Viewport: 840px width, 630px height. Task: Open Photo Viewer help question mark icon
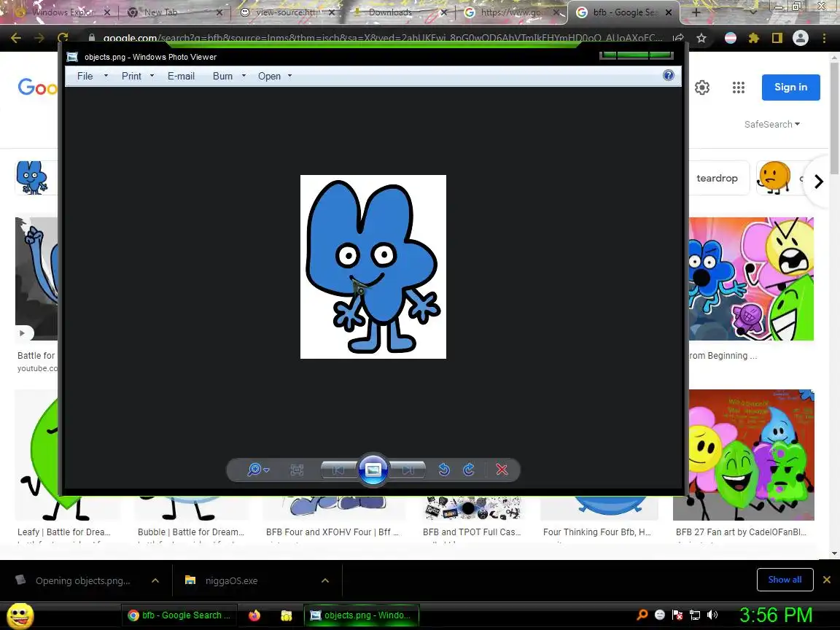tap(668, 75)
